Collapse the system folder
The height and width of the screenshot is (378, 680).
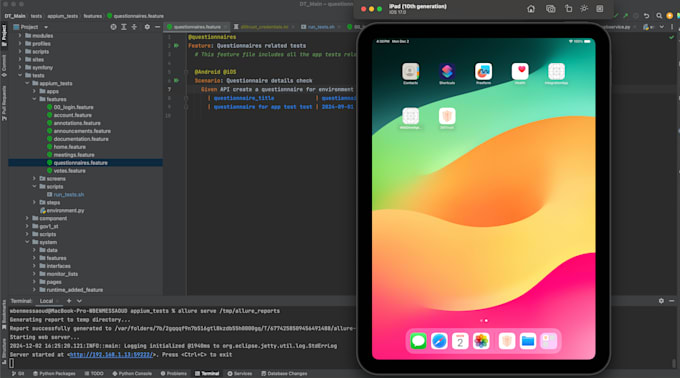[x=27, y=242]
